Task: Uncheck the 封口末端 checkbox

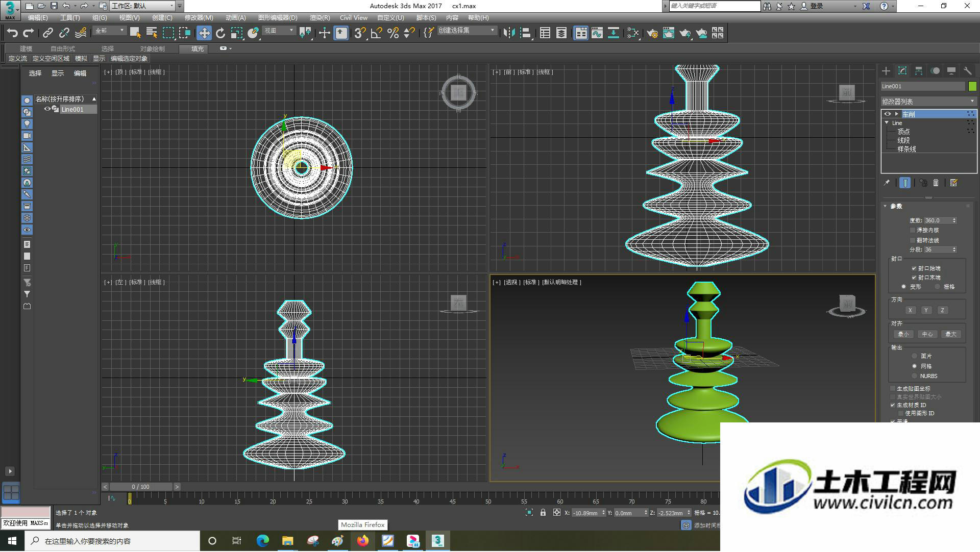Action: point(914,278)
